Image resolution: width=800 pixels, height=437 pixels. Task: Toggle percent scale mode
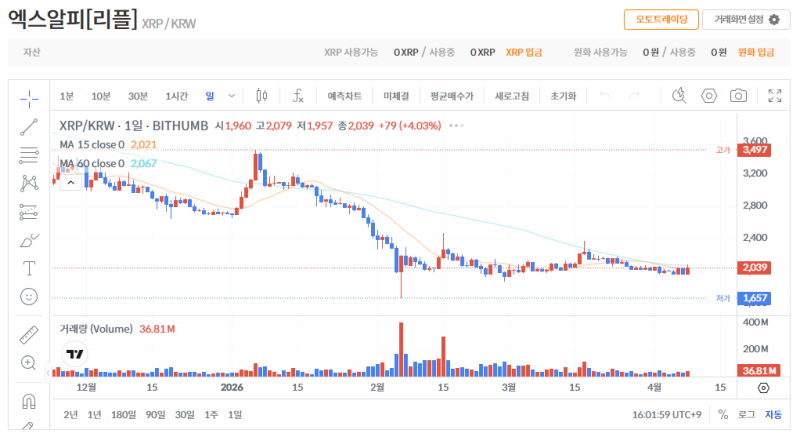[723, 415]
